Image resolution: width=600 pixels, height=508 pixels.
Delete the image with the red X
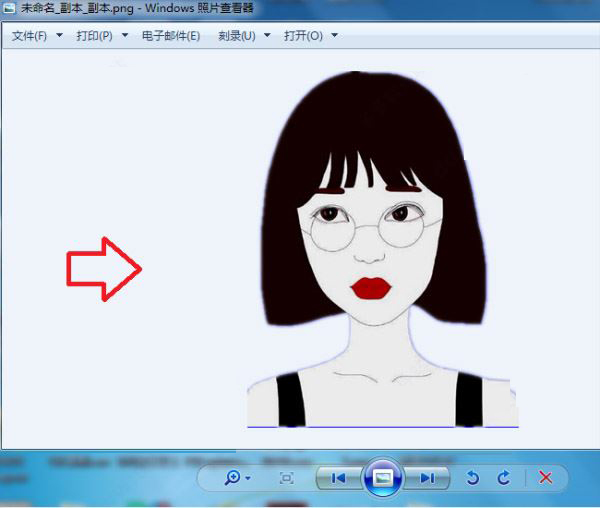(545, 478)
